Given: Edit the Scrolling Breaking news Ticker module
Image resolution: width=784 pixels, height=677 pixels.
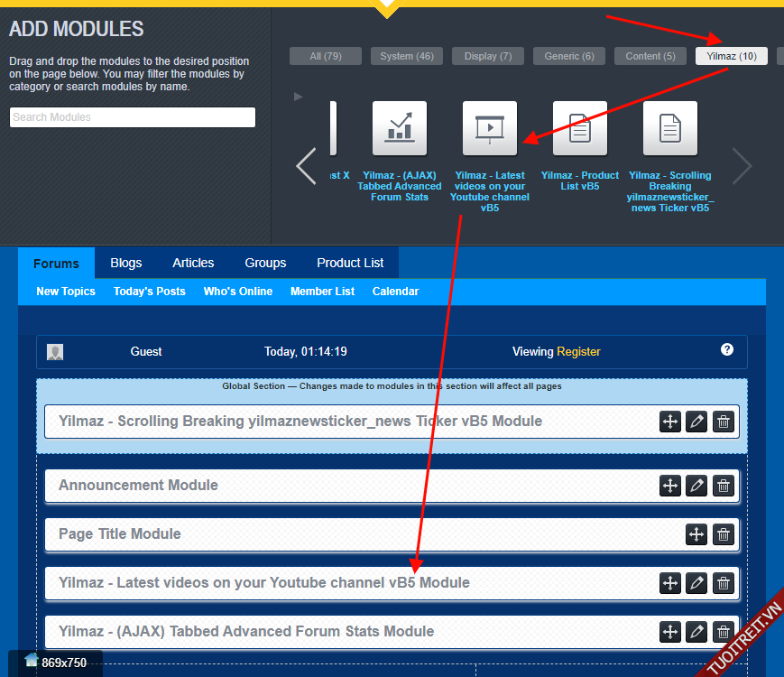Looking at the screenshot, I should (696, 422).
